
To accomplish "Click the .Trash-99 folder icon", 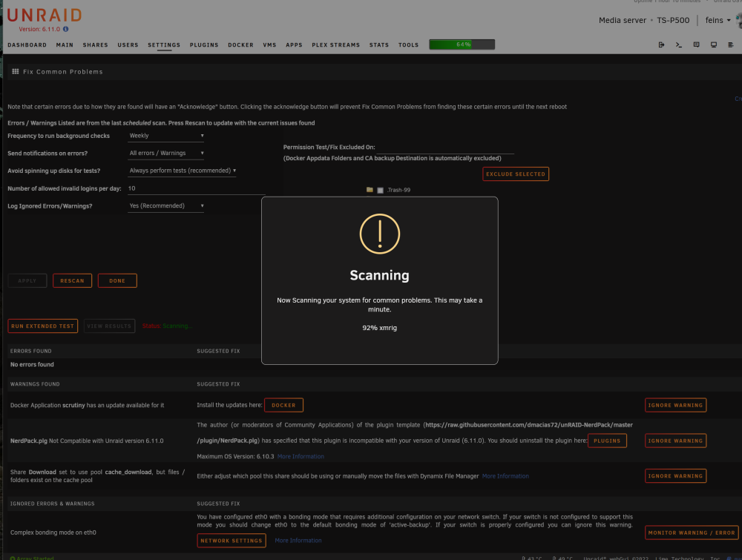I will (370, 190).
